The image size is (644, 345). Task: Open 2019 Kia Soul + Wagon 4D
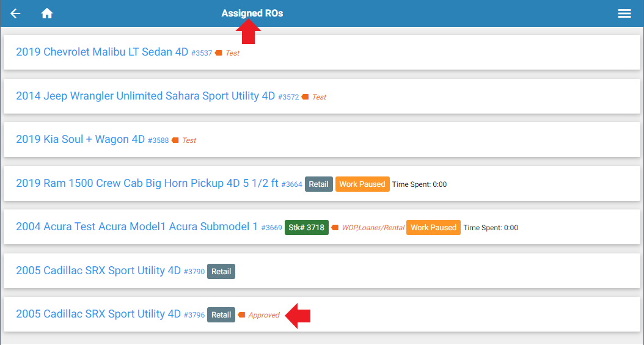[81, 139]
